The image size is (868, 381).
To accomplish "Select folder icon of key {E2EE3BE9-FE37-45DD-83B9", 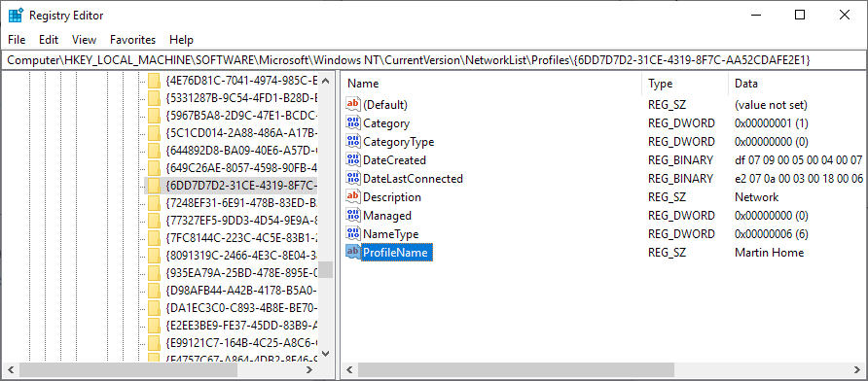I will 154,326.
